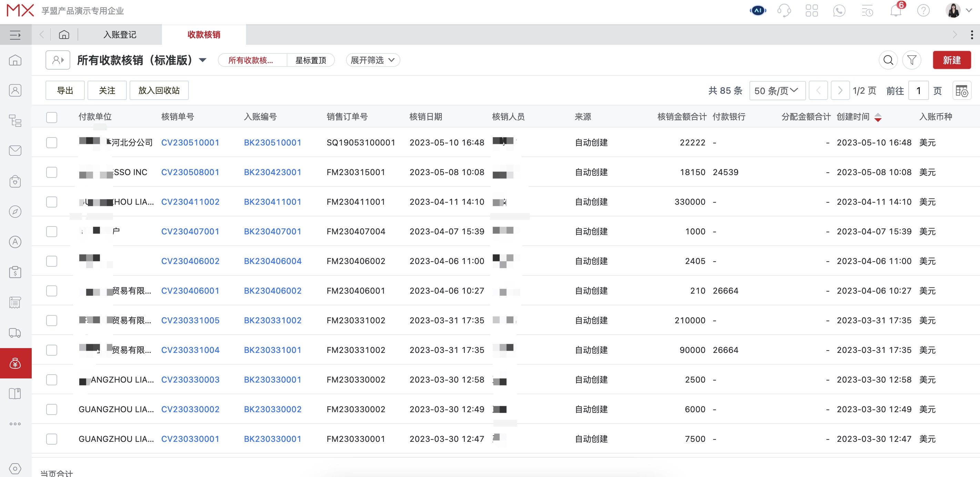Open the app grid launcher icon

pos(812,10)
